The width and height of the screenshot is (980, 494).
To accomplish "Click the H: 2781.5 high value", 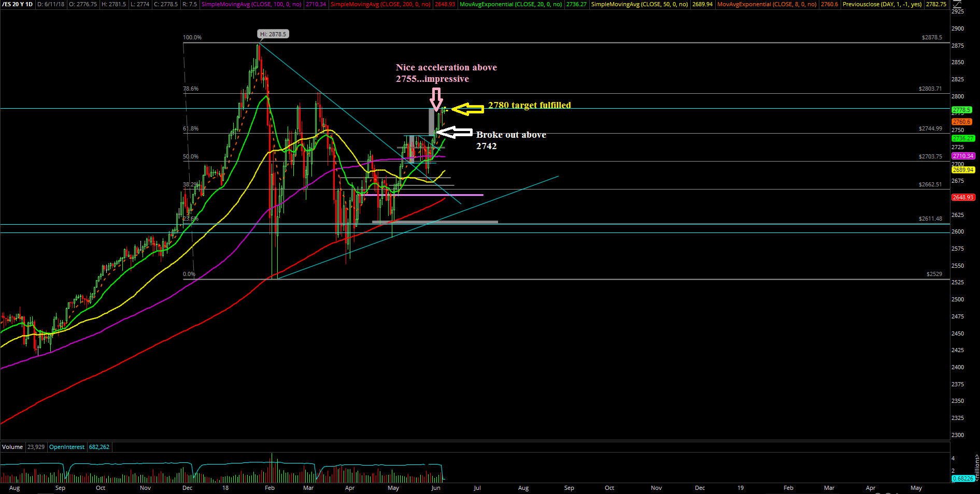I will (x=113, y=4).
